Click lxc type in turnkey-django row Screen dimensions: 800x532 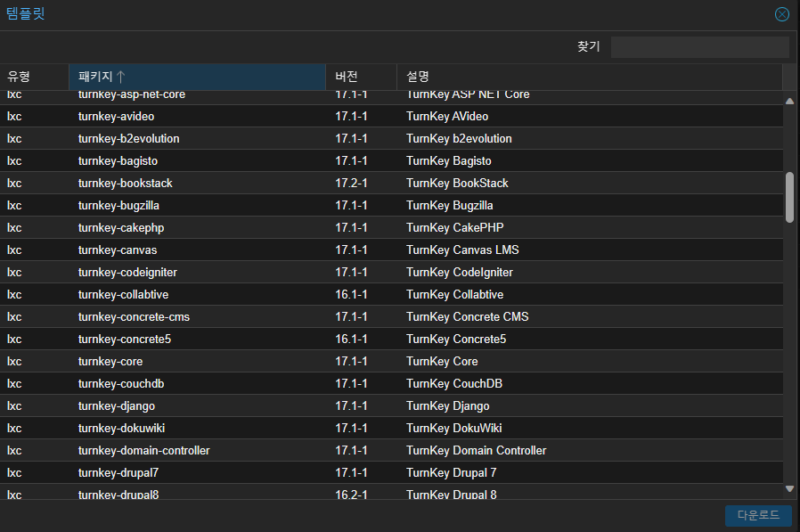click(14, 406)
